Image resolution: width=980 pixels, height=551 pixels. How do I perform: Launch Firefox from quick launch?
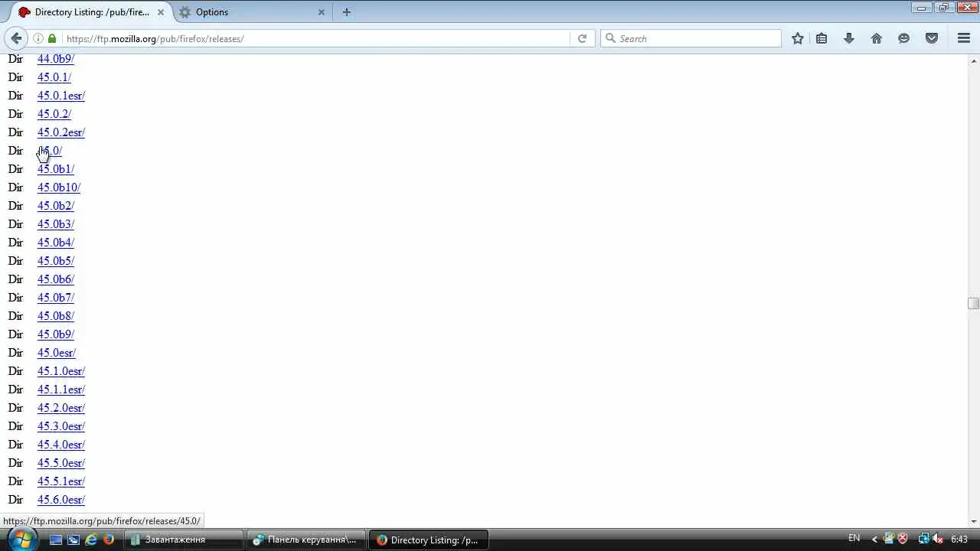point(109,540)
